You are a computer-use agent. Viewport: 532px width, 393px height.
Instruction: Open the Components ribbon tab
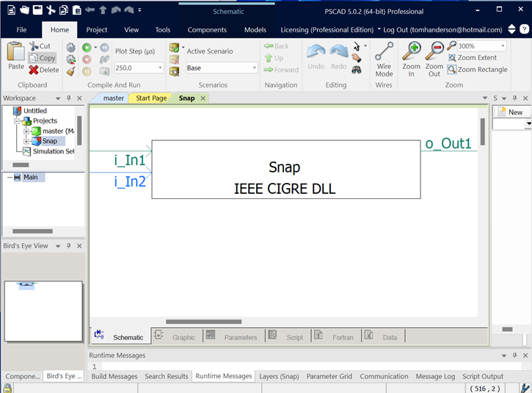207,30
